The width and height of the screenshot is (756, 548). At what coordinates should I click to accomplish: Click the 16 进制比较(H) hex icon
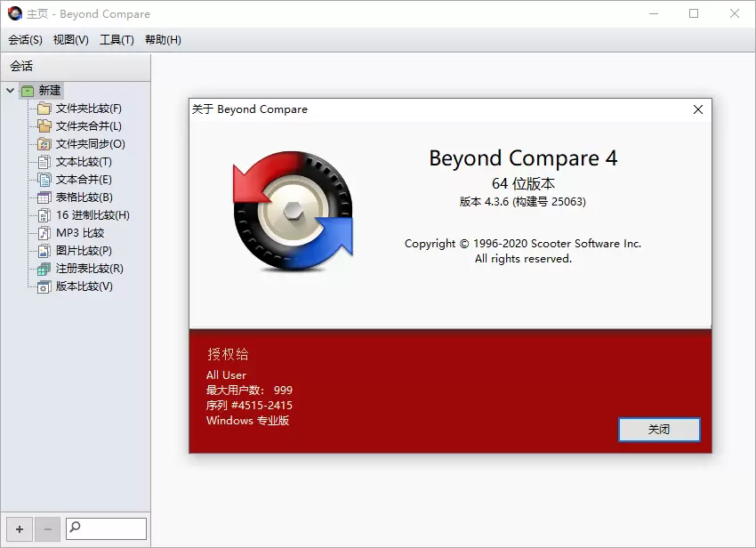pos(44,215)
